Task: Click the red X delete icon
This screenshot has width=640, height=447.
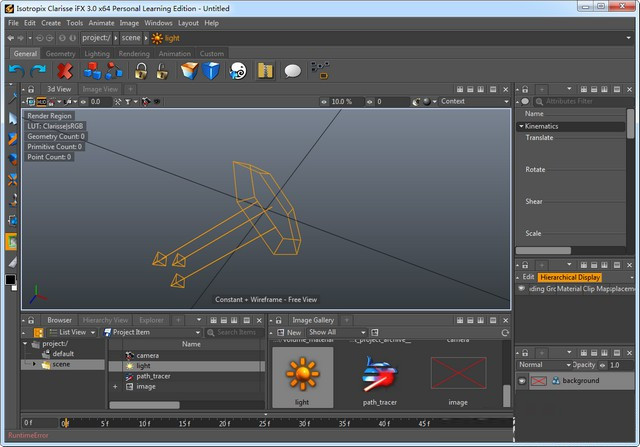Action: click(64, 71)
